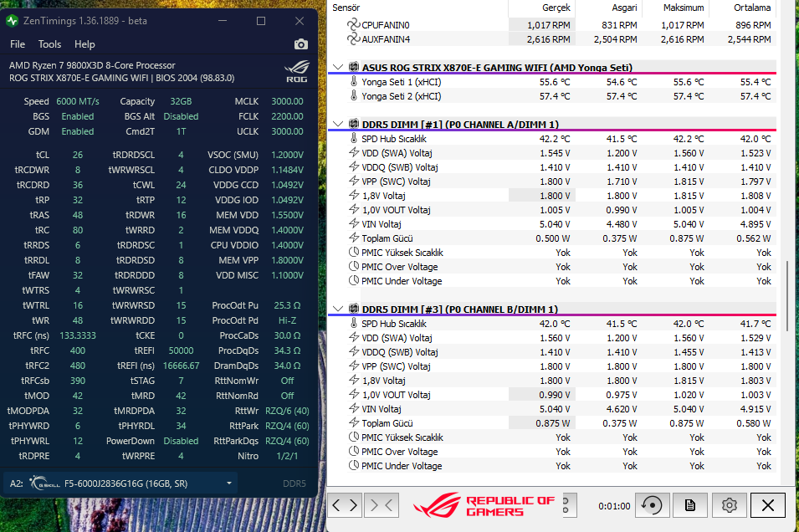
Task: Click 1,8V Voltaj bolt icon under DIMM #1
Action: tap(354, 195)
